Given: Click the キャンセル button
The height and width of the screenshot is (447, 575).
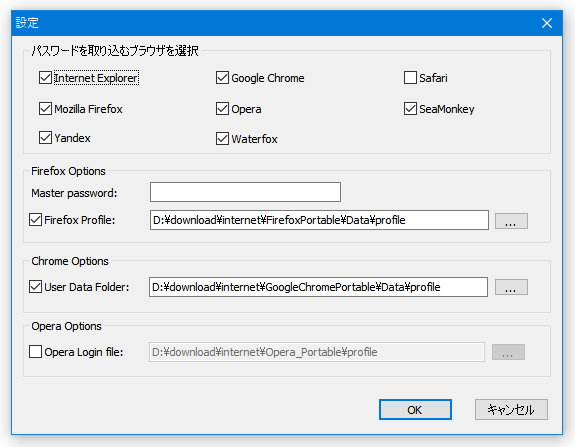Looking at the screenshot, I should tap(511, 410).
